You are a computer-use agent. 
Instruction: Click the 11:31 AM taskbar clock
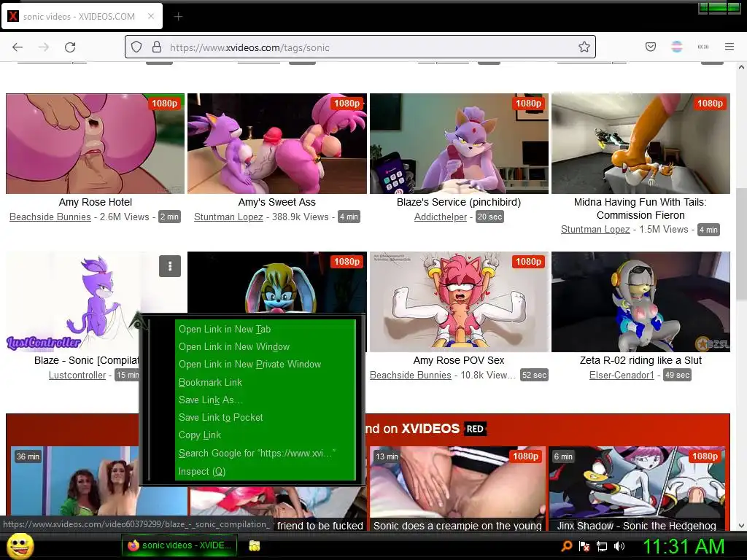(x=684, y=546)
